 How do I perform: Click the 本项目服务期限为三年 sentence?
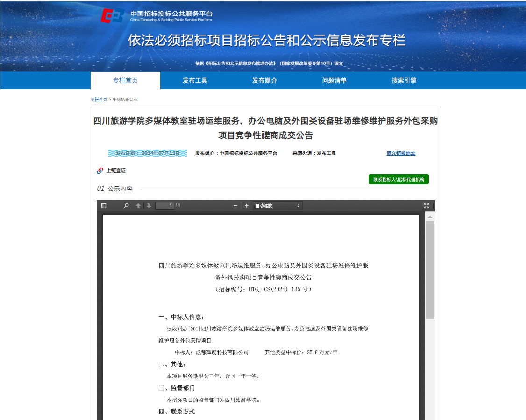[213, 376]
